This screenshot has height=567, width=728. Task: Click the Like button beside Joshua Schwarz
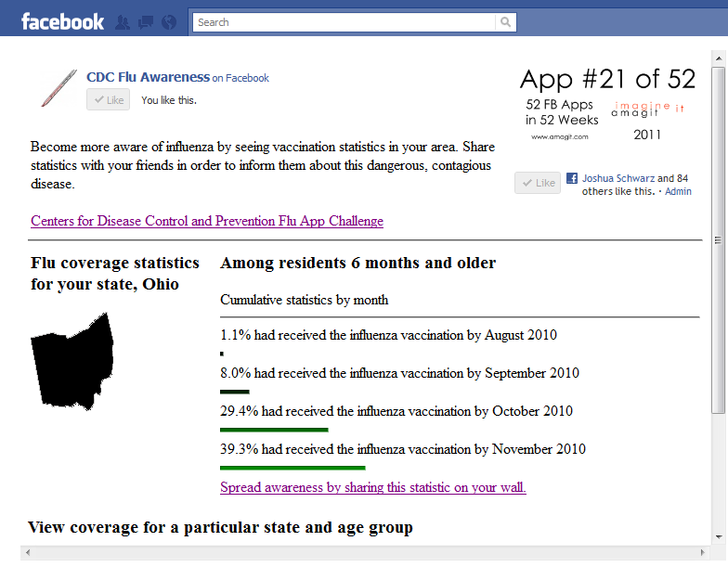pos(538,183)
